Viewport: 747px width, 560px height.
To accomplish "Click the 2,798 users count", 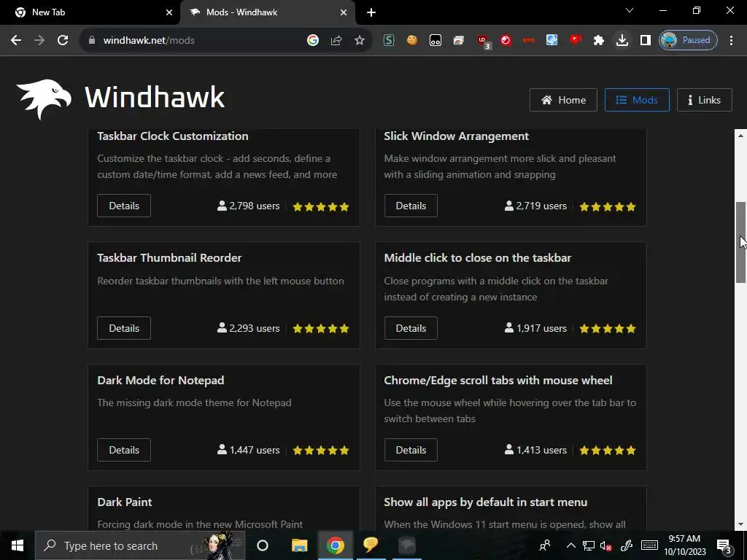I will click(x=248, y=206).
